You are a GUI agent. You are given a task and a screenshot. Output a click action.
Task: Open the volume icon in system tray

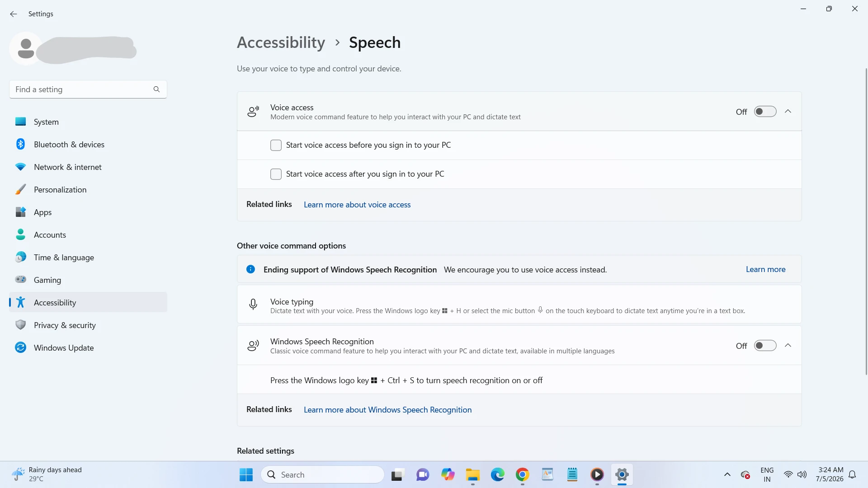coord(802,474)
